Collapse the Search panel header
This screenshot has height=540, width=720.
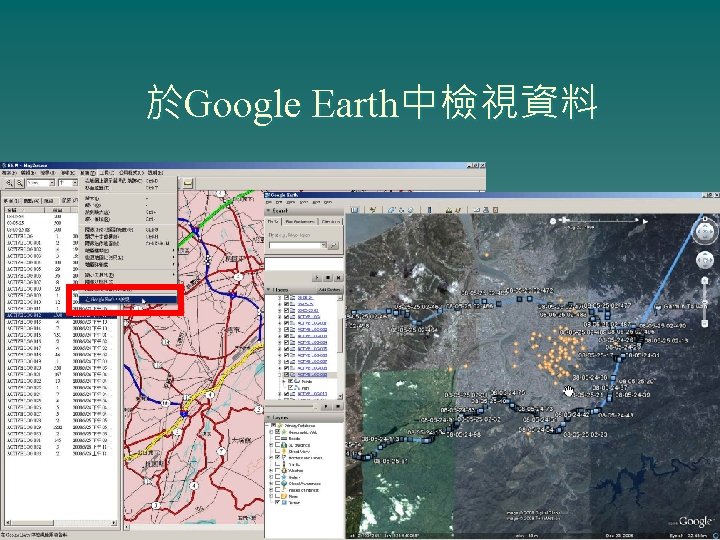[x=269, y=211]
